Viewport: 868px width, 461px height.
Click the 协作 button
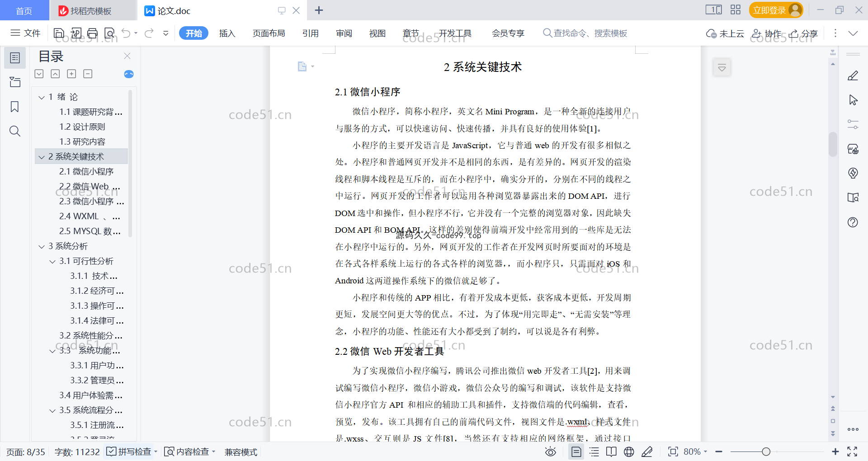click(766, 33)
